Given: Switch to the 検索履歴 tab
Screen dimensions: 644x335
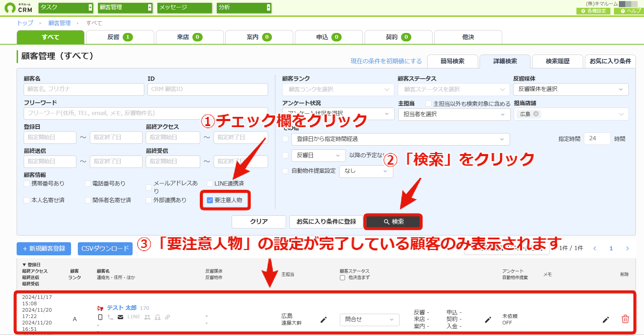Looking at the screenshot, I should click(558, 61).
